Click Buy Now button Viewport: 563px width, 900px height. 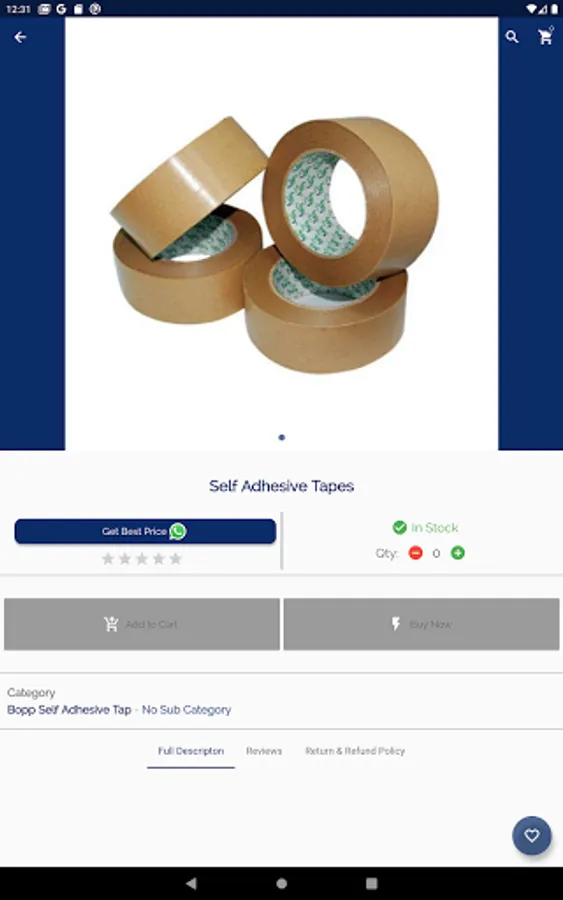tap(421, 624)
